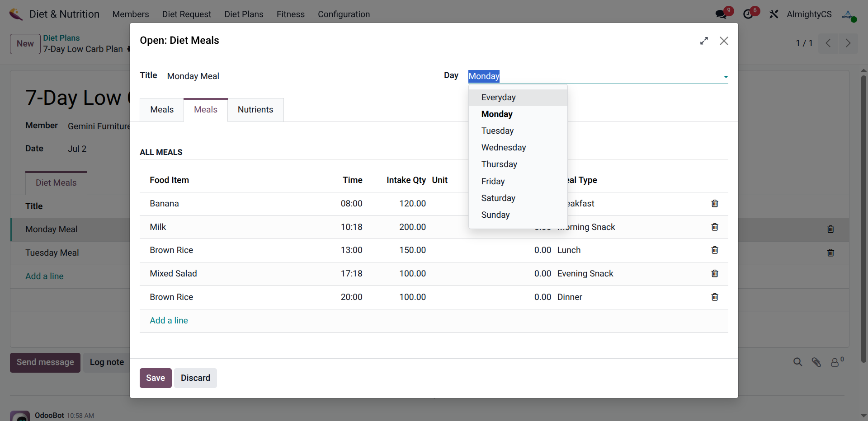Open the conversations messages icon
Screen dimensions: 868x421
pyautogui.click(x=721, y=14)
